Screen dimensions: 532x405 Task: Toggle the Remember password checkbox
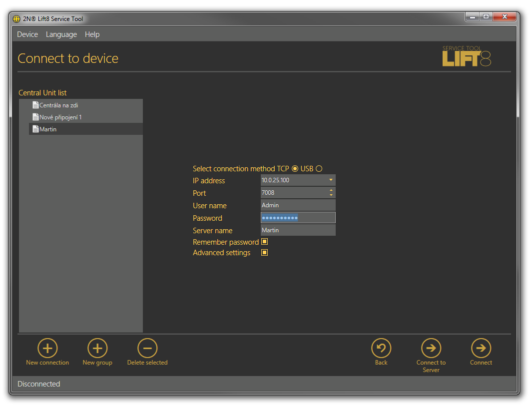(x=265, y=242)
